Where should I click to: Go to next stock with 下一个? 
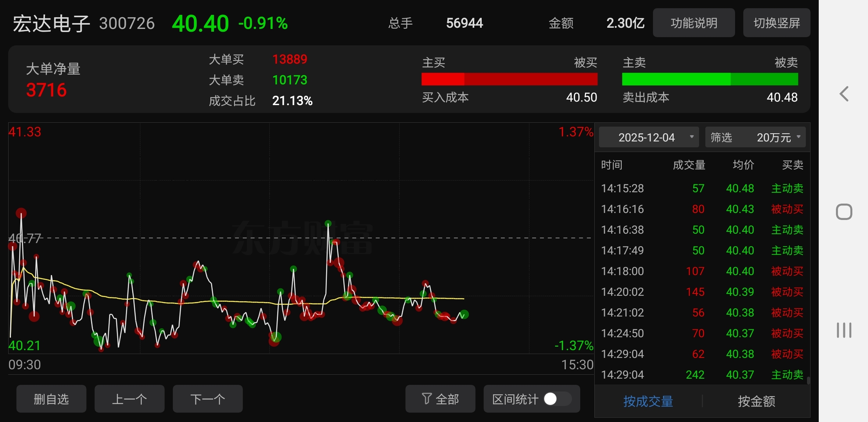(208, 399)
